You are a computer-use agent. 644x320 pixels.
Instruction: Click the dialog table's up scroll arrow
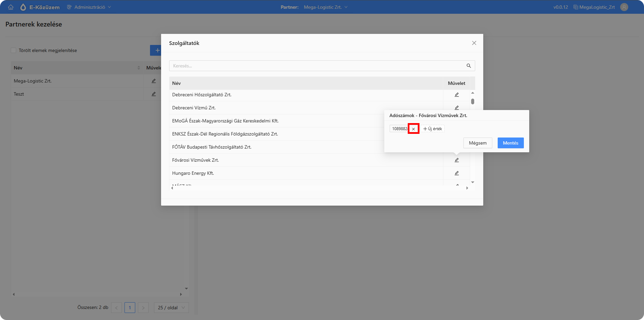click(x=473, y=93)
